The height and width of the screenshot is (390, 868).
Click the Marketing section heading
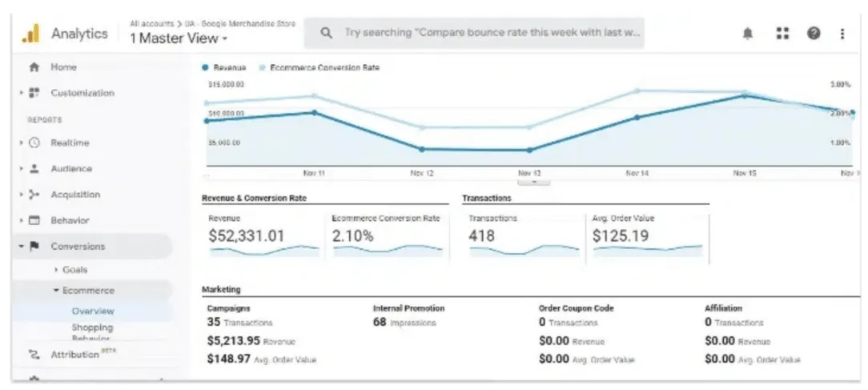221,289
